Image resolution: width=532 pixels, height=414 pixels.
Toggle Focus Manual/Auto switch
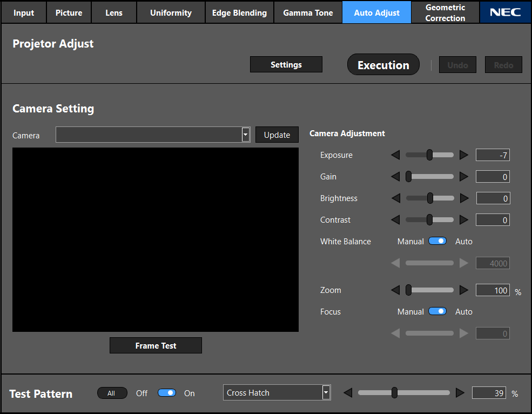[437, 311]
